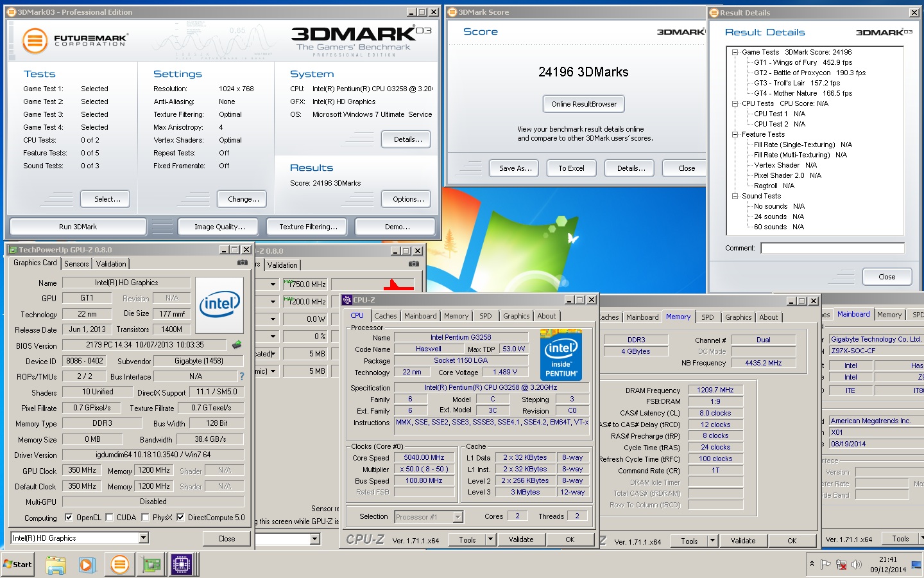Click the Comment input field in Result Details
This screenshot has width=924, height=578.
[x=832, y=248]
